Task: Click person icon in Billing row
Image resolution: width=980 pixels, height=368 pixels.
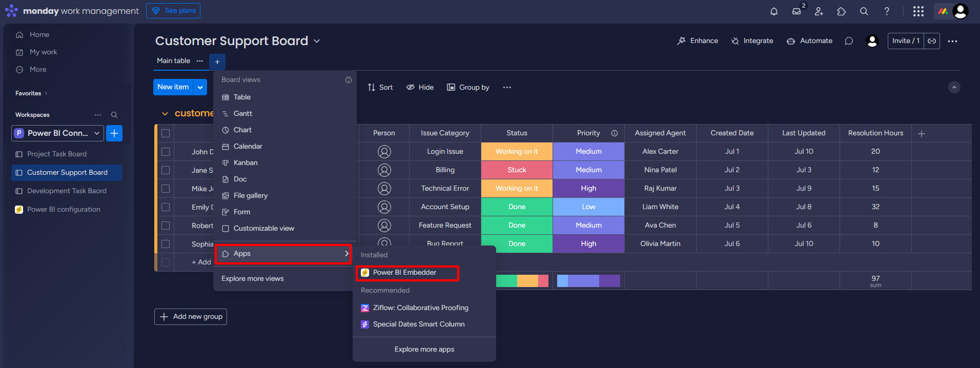Action: coord(384,170)
